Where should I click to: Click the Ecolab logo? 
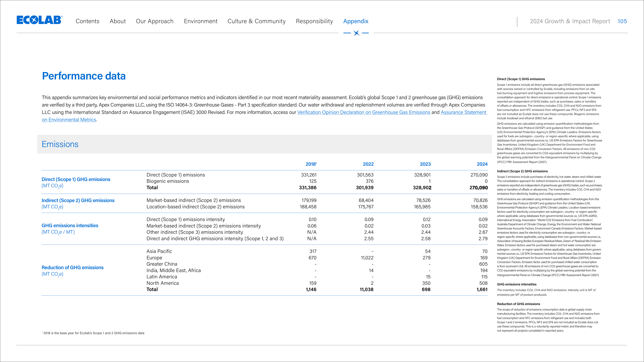[39, 20]
